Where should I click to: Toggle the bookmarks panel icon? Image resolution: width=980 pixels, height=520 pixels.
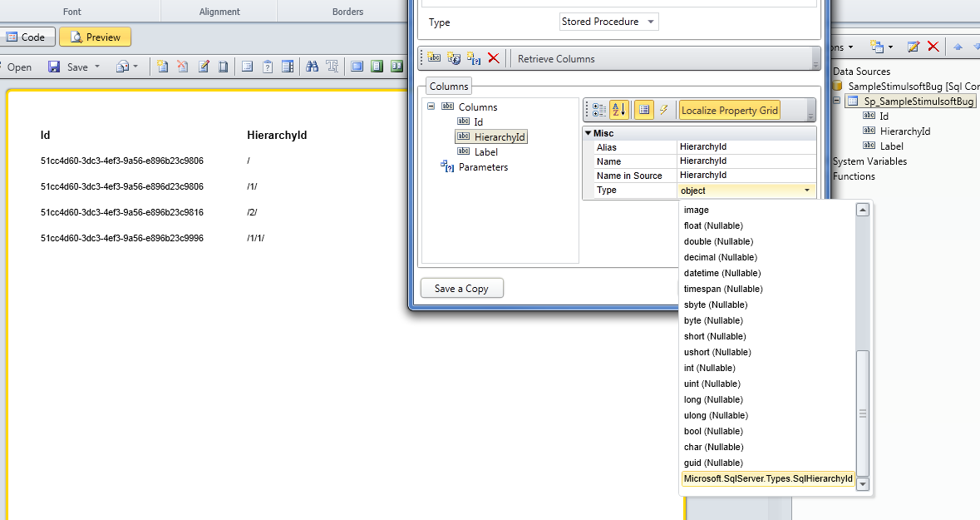(247, 67)
